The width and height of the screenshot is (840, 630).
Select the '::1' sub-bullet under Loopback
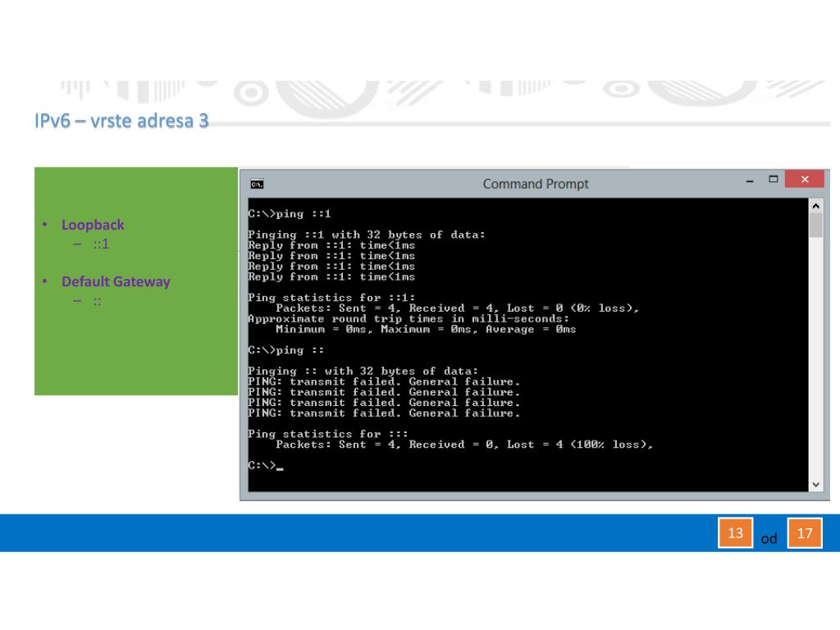[x=101, y=244]
